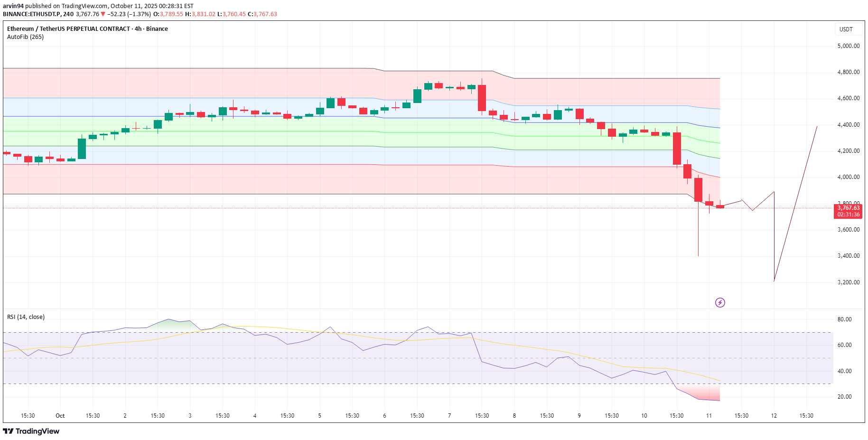This screenshot has height=440, width=868.
Task: Click the red 3,767.63 current price tag
Action: (848, 208)
